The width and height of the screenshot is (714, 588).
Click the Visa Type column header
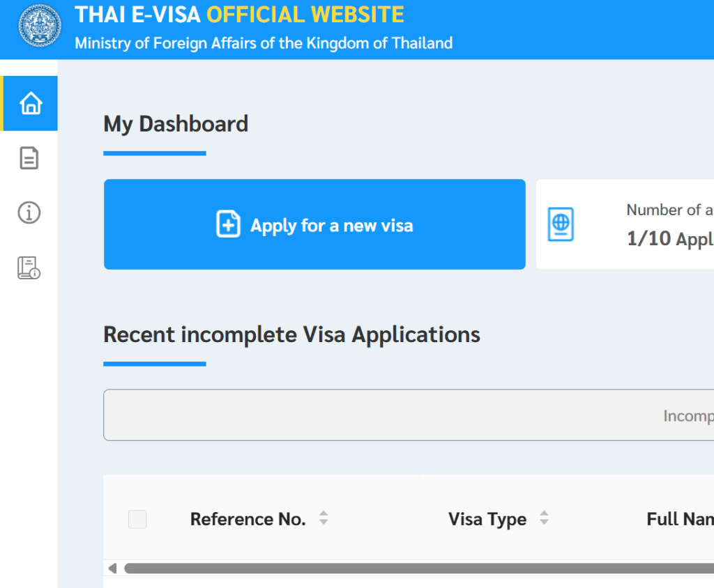pos(487,519)
